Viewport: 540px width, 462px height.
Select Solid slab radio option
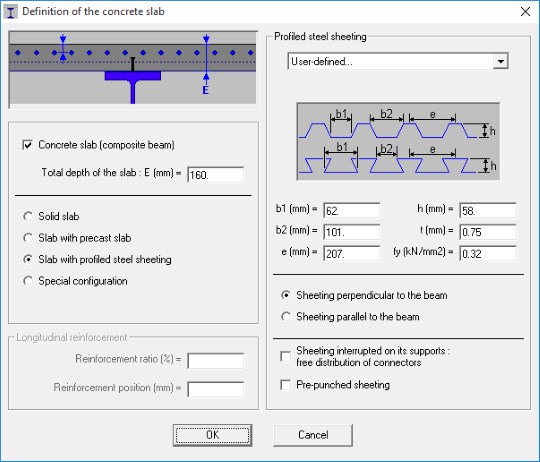[28, 216]
